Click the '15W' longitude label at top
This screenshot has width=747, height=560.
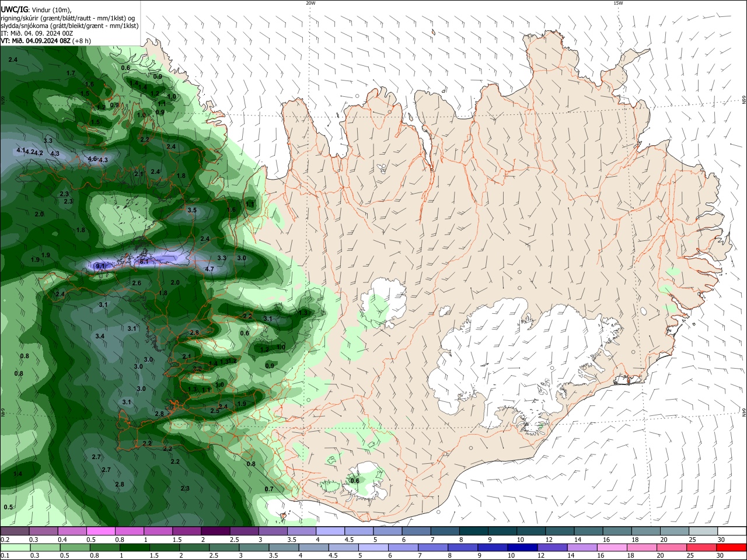pos(617,3)
